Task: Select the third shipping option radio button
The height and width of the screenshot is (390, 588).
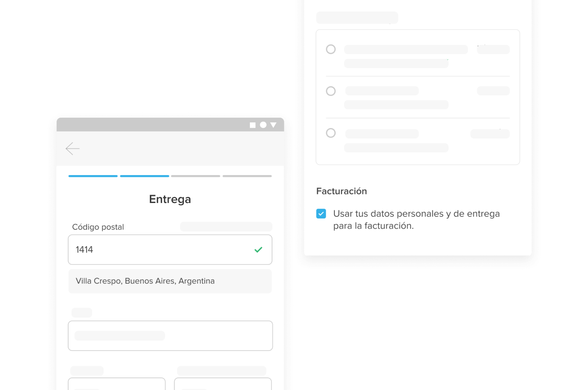Action: 331,133
